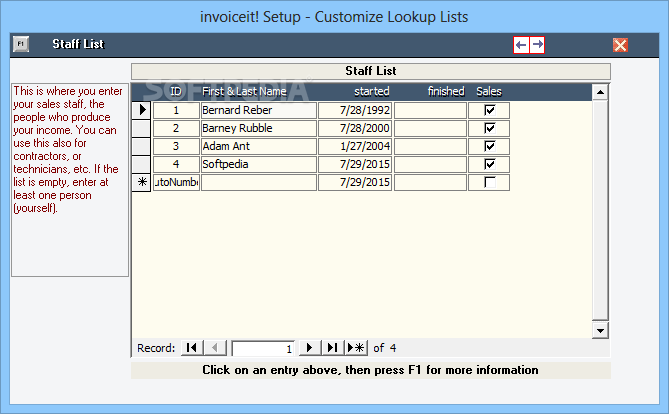Click finished field for Bernard Reber
Viewport: 669px width, 414px height.
[430, 110]
